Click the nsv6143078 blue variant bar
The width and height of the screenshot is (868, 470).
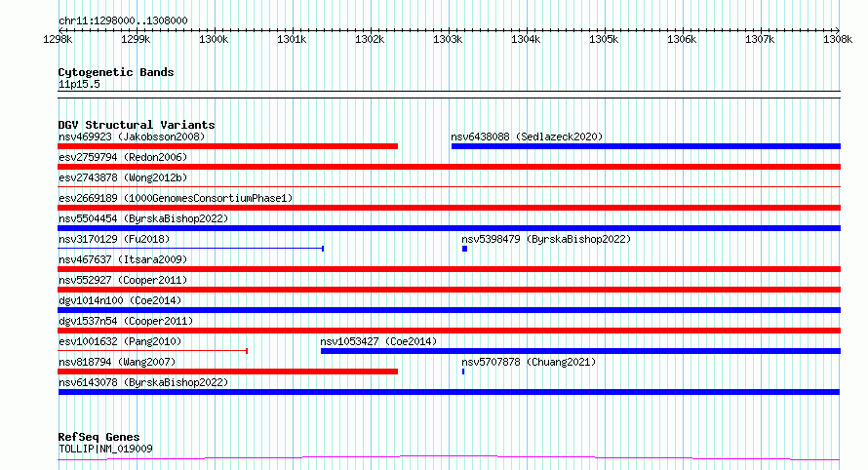coord(449,392)
